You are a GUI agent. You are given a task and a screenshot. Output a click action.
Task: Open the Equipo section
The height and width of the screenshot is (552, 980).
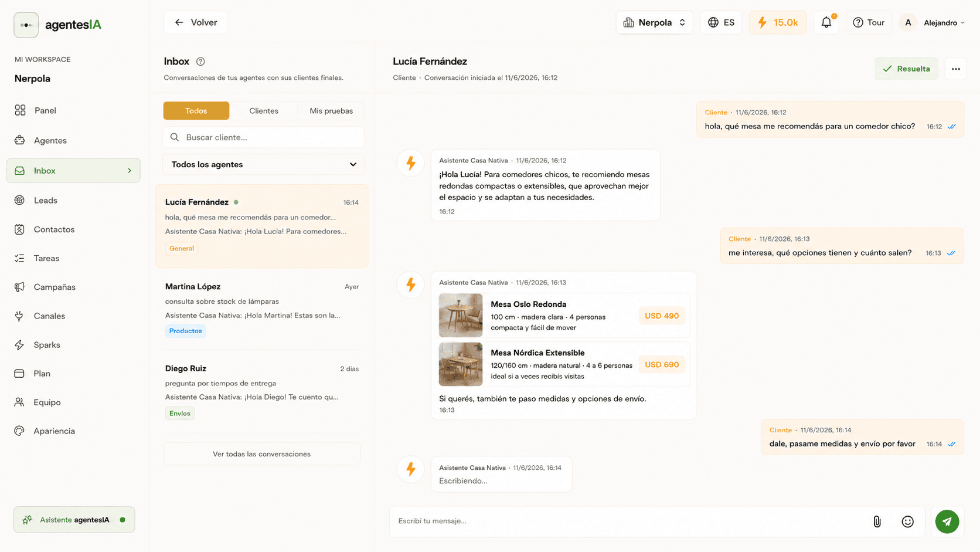(73, 402)
